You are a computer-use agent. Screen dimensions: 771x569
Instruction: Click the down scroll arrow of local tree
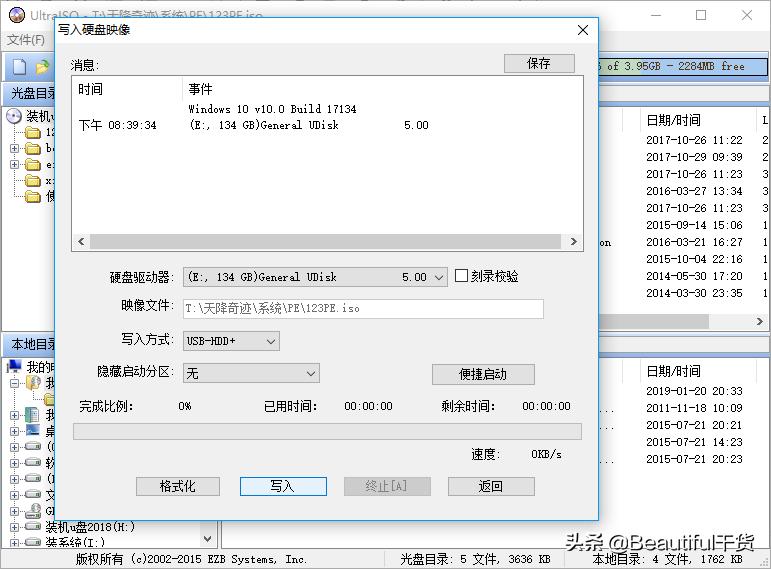tap(208, 539)
